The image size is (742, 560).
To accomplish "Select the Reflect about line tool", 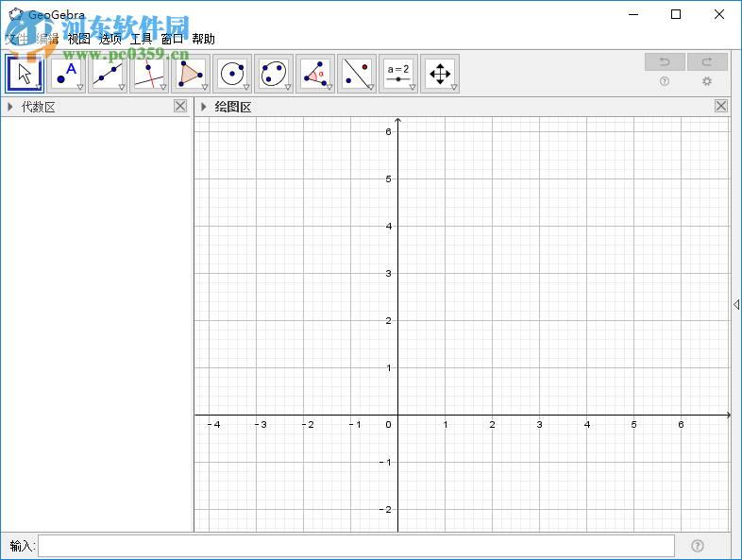I will tap(357, 74).
